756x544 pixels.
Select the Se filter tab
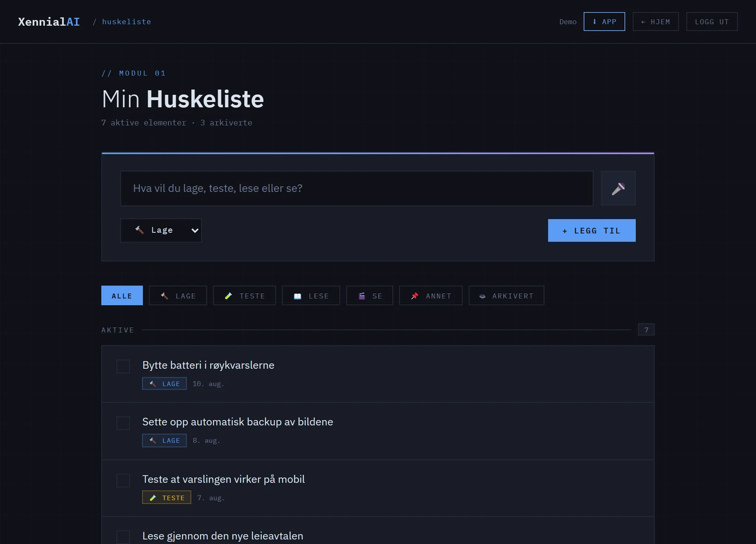pyautogui.click(x=369, y=296)
